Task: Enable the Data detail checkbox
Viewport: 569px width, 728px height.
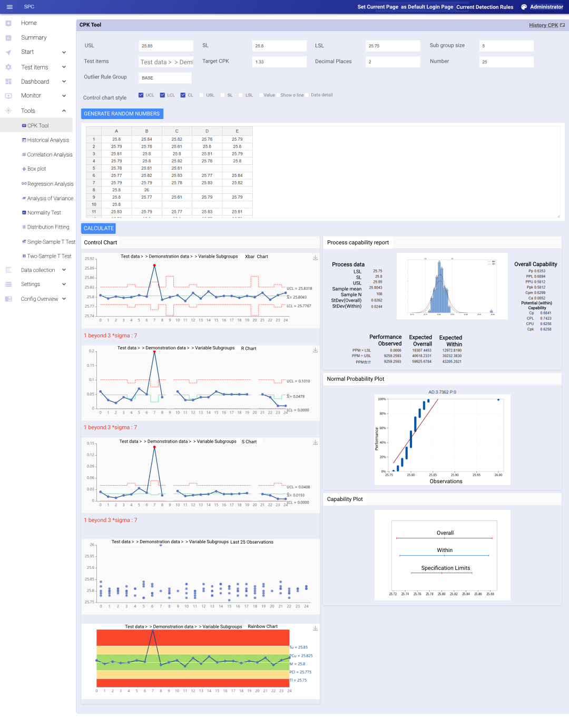Action: [x=307, y=95]
